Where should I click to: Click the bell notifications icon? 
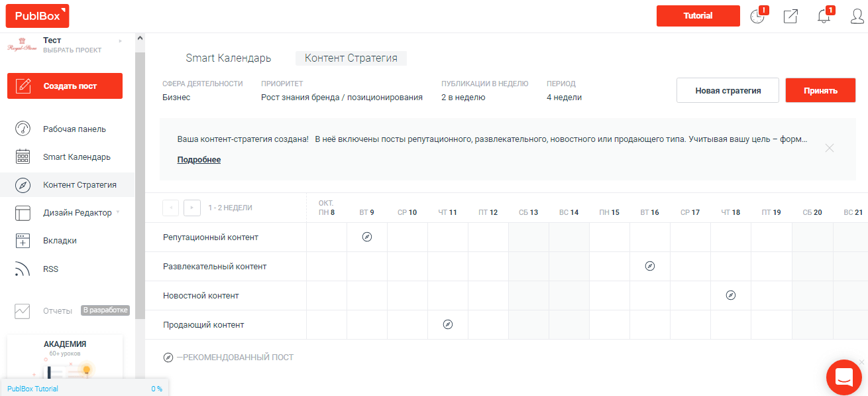click(x=824, y=17)
